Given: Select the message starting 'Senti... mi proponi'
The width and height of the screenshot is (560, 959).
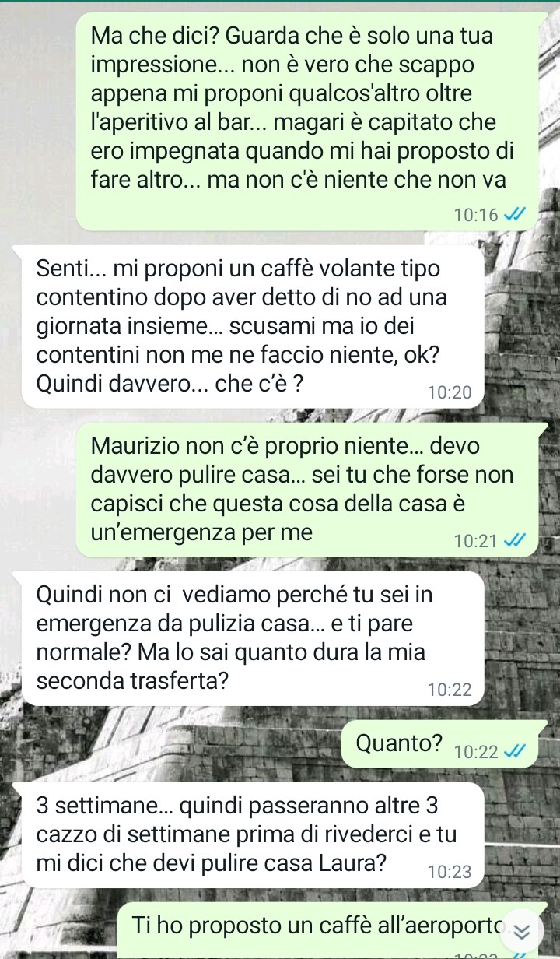Looking at the screenshot, I should point(253,325).
